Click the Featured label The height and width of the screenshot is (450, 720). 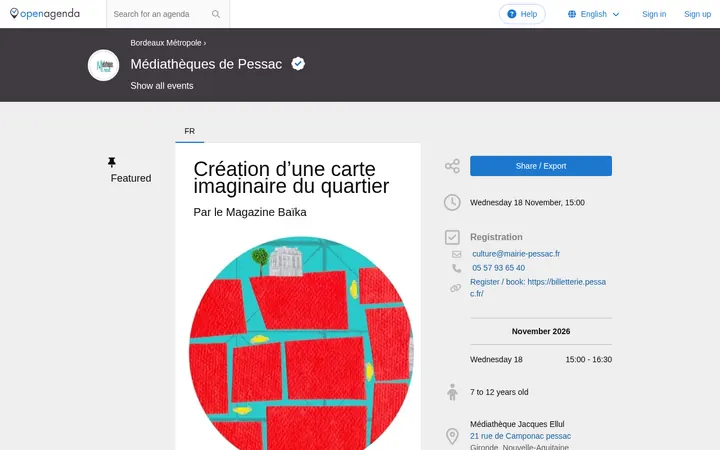[131, 178]
